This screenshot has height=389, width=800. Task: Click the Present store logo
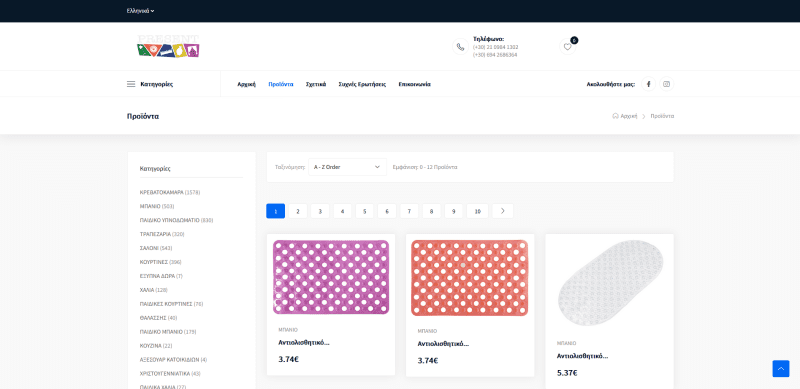[168, 46]
